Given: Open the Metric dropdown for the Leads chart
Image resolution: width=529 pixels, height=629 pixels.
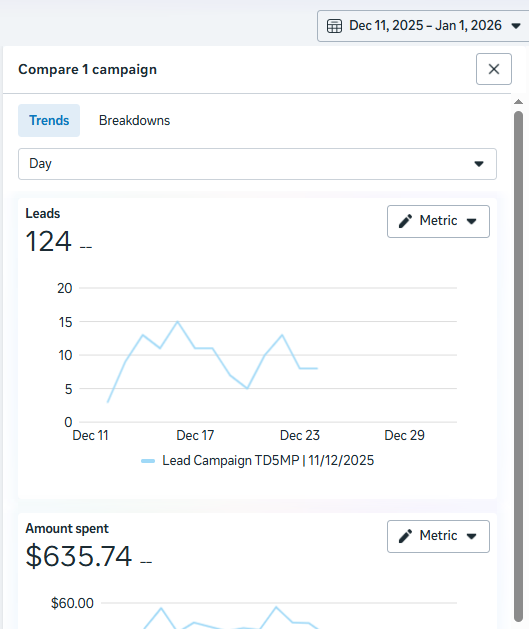Looking at the screenshot, I should point(438,221).
